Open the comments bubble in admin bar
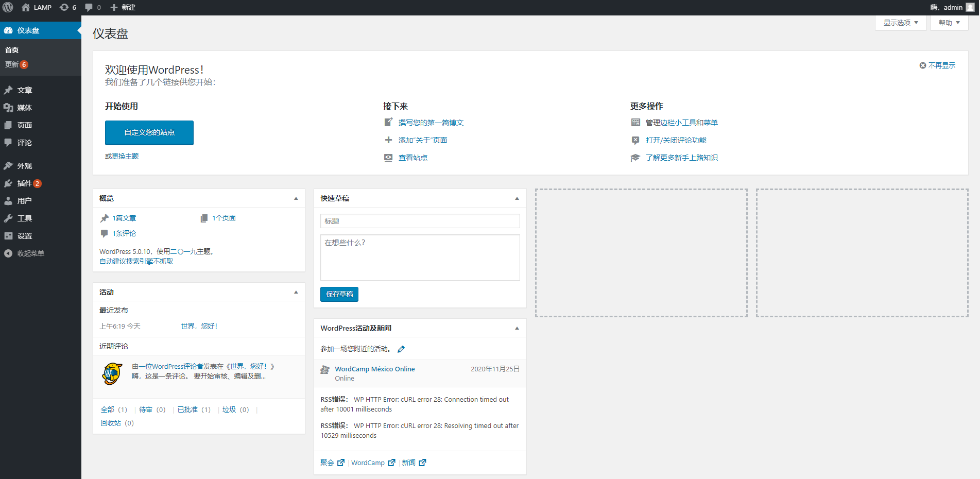This screenshot has height=479, width=980. [x=93, y=7]
